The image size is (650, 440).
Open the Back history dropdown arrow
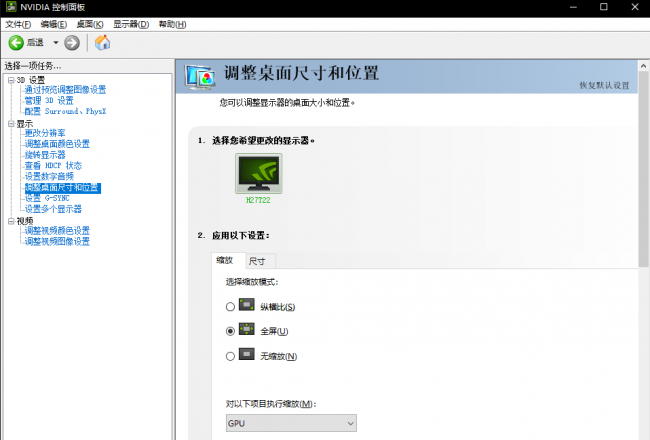(x=56, y=43)
